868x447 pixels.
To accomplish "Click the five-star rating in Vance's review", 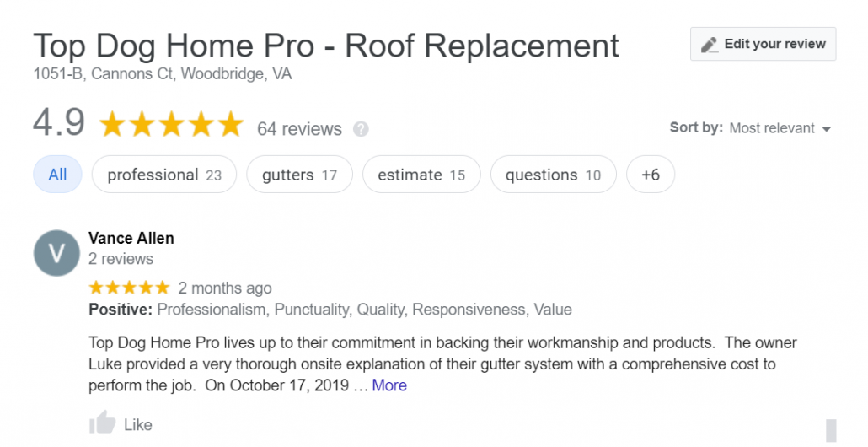I will point(129,288).
